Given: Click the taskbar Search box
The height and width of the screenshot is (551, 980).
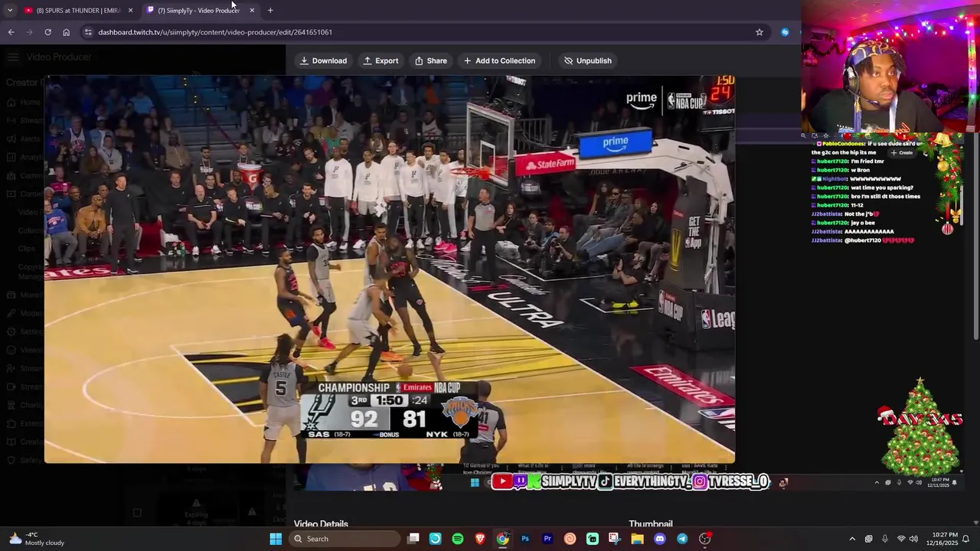Looking at the screenshot, I should (344, 539).
